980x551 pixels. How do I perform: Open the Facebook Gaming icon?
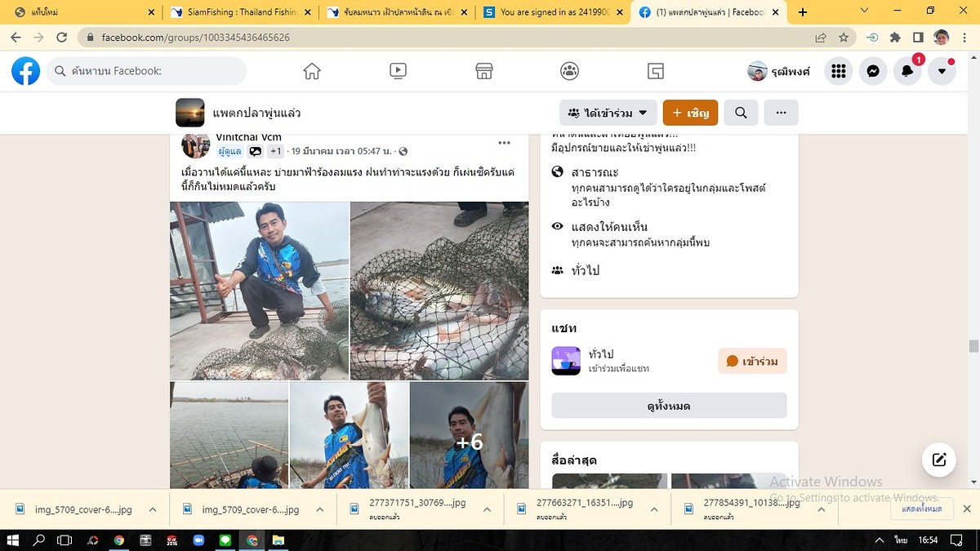[656, 71]
